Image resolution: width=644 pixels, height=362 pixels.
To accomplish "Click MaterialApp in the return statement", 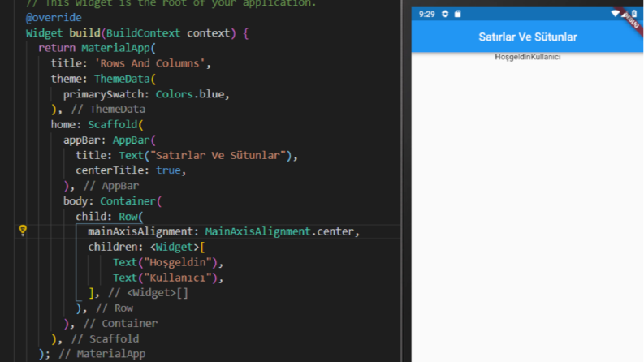I will click(116, 48).
